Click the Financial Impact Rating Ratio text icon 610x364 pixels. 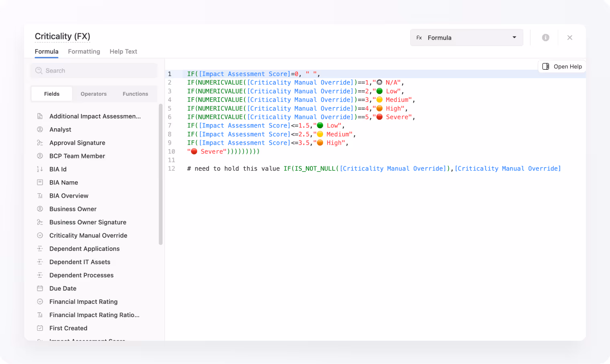40,315
